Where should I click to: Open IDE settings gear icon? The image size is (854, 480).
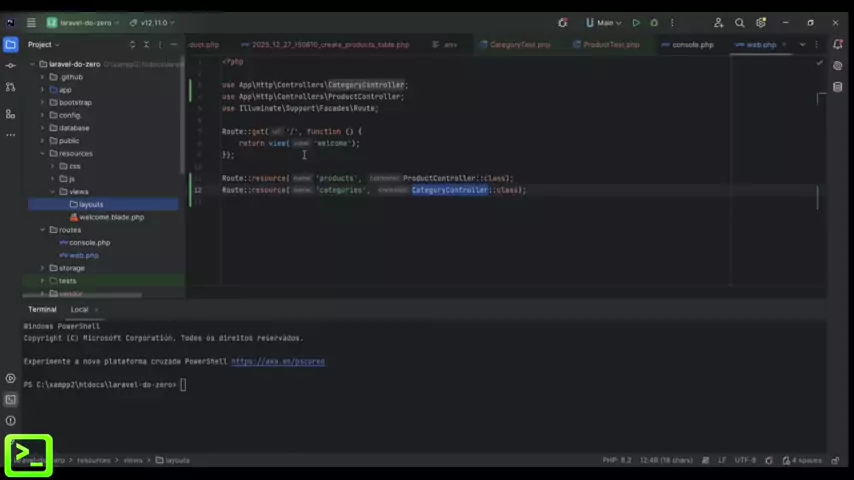pos(761,22)
